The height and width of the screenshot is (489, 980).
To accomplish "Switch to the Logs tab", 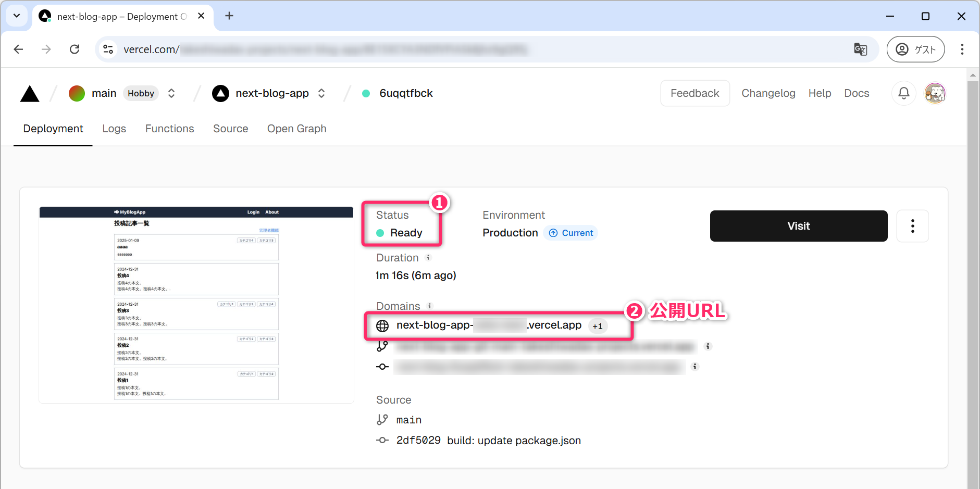I will coord(114,129).
